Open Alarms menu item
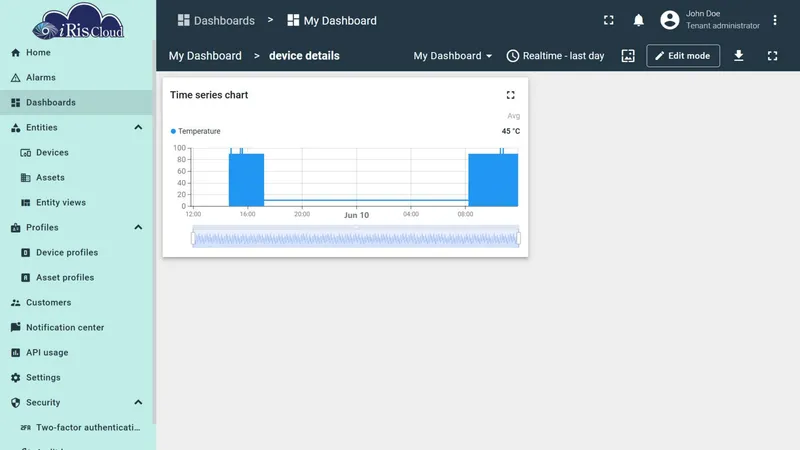 click(x=76, y=78)
